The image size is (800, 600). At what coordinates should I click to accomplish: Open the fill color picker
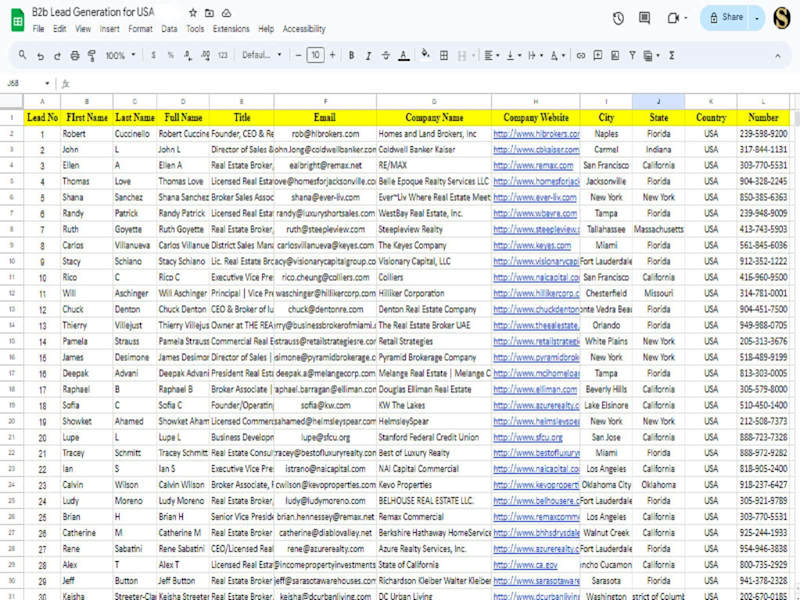click(x=425, y=54)
